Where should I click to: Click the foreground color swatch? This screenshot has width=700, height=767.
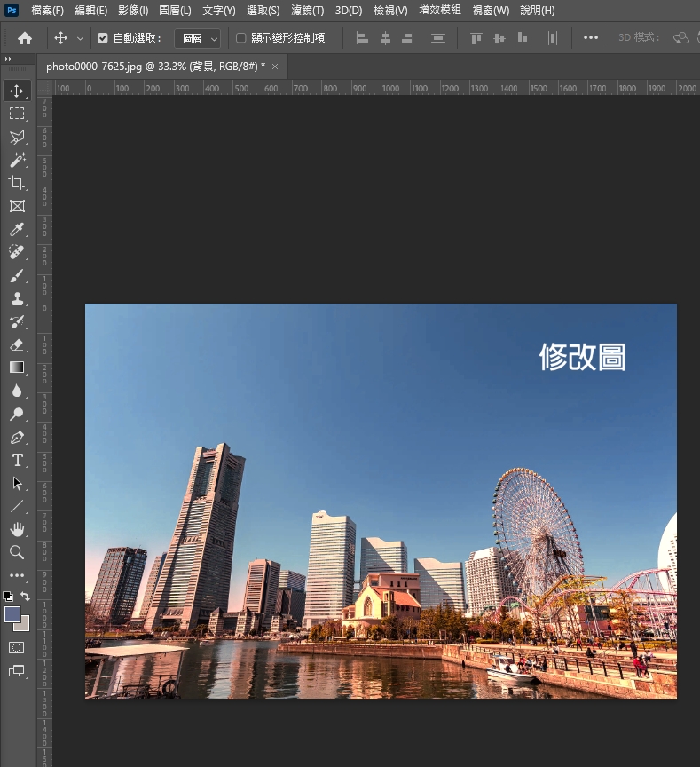tap(12, 614)
